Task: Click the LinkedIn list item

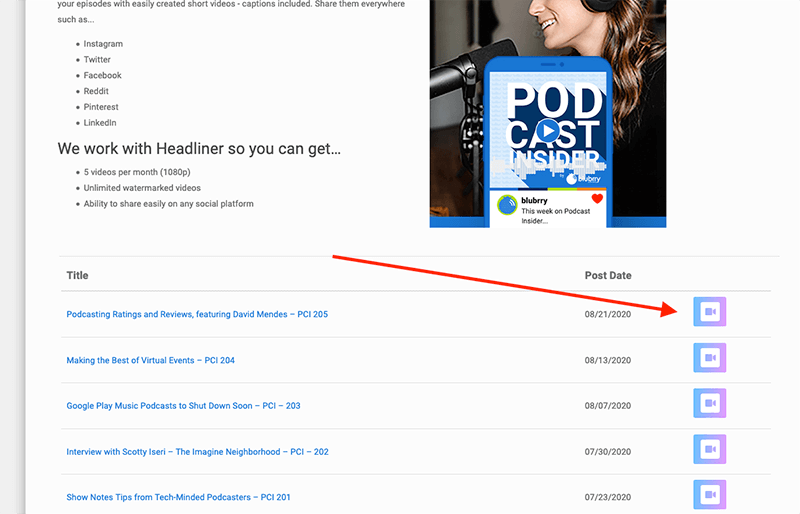Action: point(100,123)
